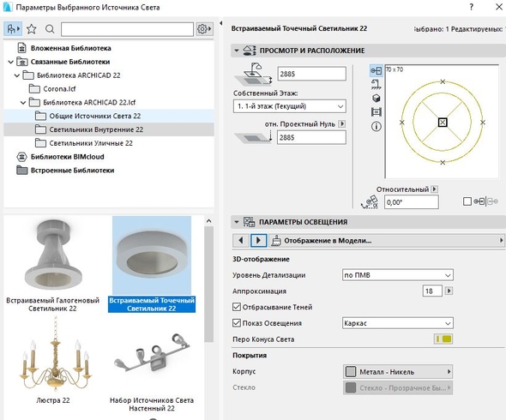Open the Собственный Этаж dropdown
The image size is (506, 420).
tap(290, 106)
